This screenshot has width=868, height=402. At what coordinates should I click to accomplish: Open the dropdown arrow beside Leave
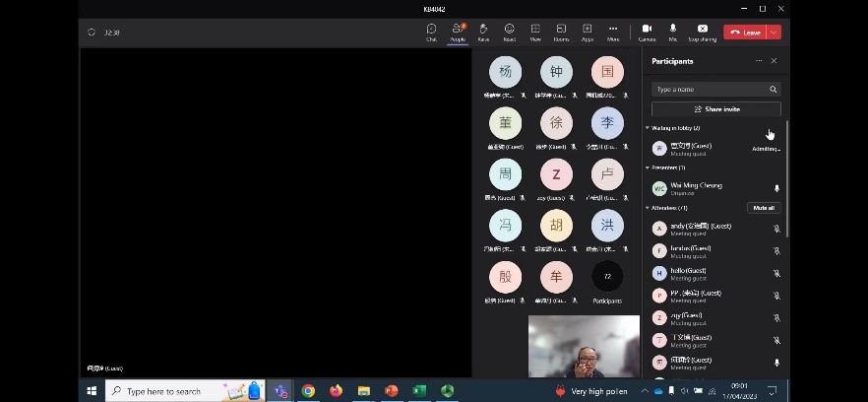pyautogui.click(x=775, y=33)
